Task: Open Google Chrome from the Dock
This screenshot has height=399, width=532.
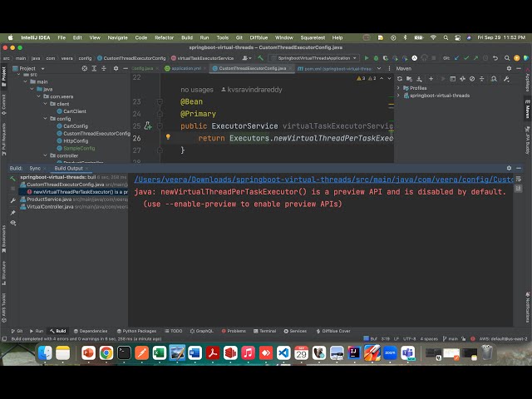Action: (x=106, y=353)
